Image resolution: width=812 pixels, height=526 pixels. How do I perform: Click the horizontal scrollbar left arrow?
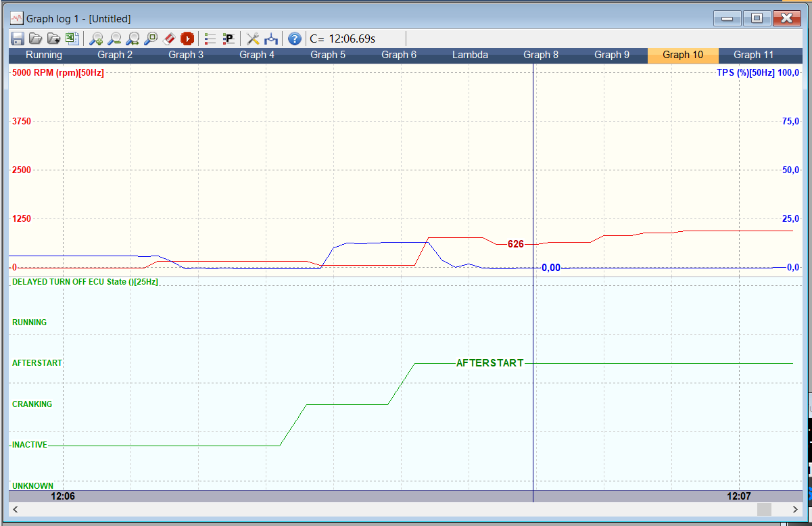16,509
